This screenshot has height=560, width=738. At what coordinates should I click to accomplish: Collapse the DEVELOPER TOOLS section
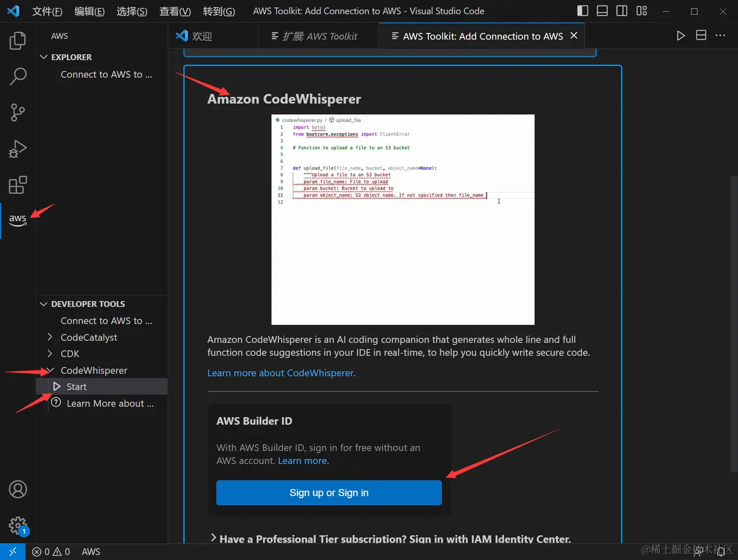tap(43, 304)
